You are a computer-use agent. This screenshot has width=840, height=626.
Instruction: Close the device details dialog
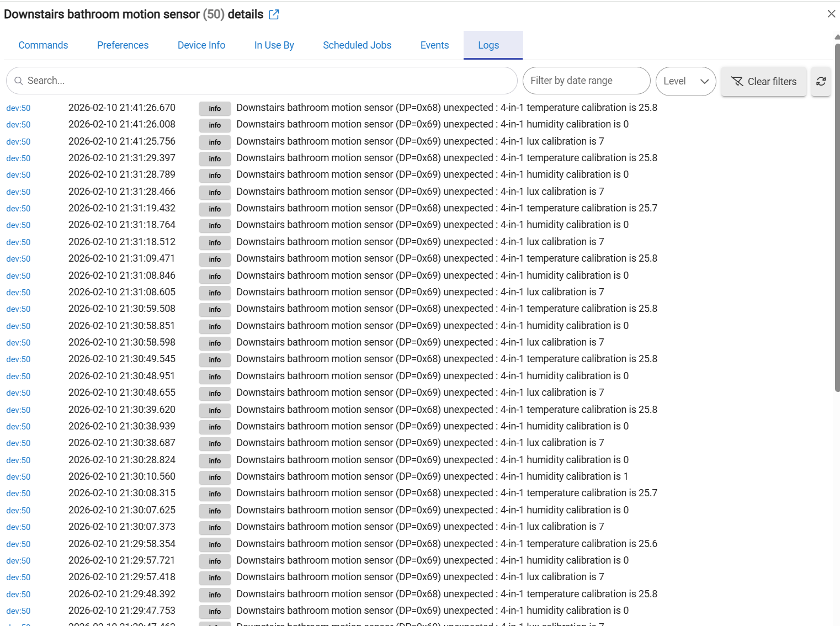pos(831,14)
